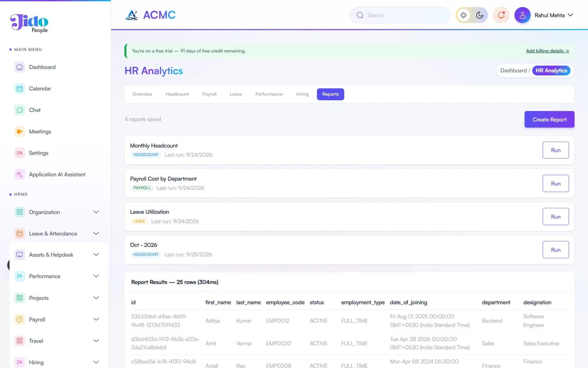This screenshot has width=588, height=368.
Task: Click the Assets & Helpdesk icon
Action: click(19, 255)
